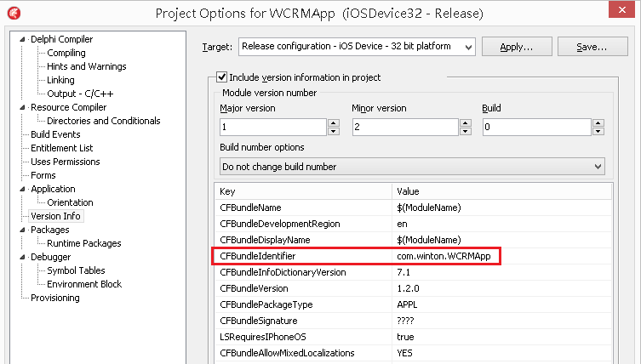This screenshot has height=364, width=641.
Task: Collapse the Resource Compiler tree node
Action: point(22,107)
